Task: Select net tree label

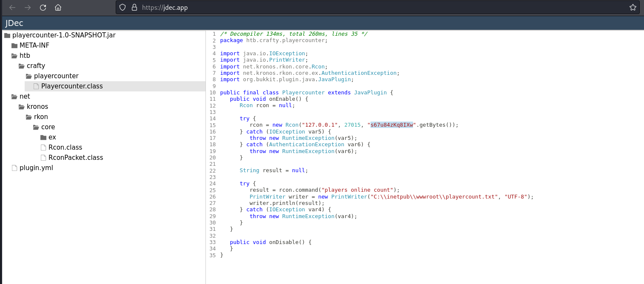Action: tap(25, 97)
